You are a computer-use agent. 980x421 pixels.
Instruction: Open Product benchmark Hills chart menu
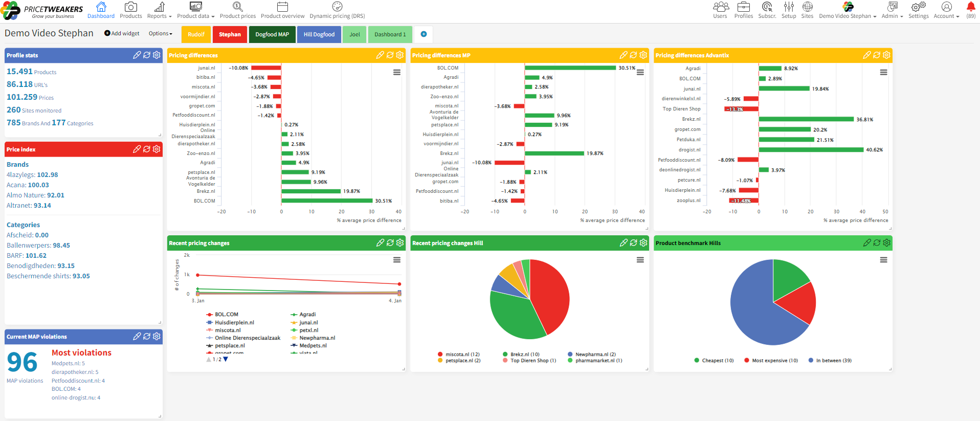click(883, 260)
